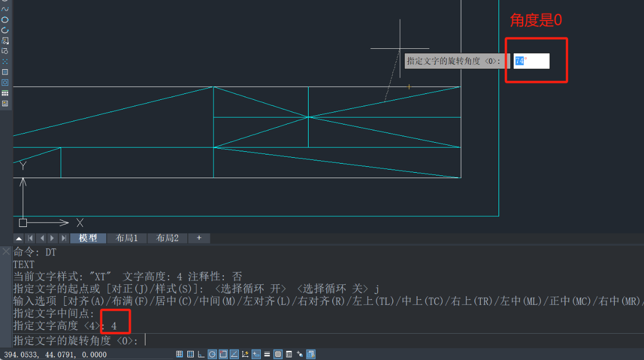Select the hatch fill tool

tap(5, 72)
